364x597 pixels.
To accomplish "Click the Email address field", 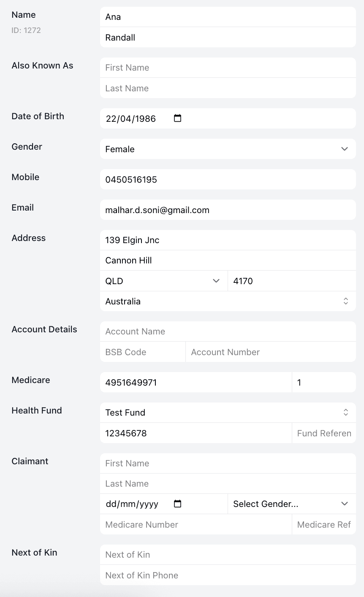I will pos(228,210).
